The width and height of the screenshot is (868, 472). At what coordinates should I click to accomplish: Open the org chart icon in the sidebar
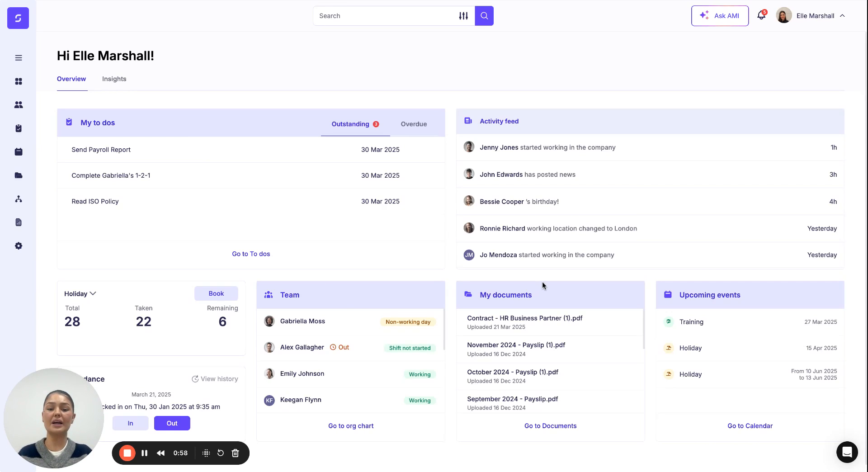[18, 199]
